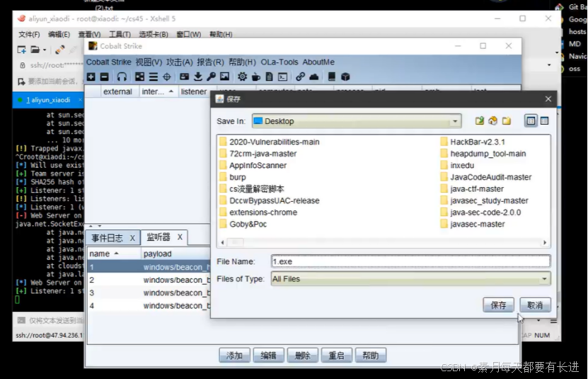Click the gear icon to generate executable
This screenshot has height=379, width=588.
(242, 77)
